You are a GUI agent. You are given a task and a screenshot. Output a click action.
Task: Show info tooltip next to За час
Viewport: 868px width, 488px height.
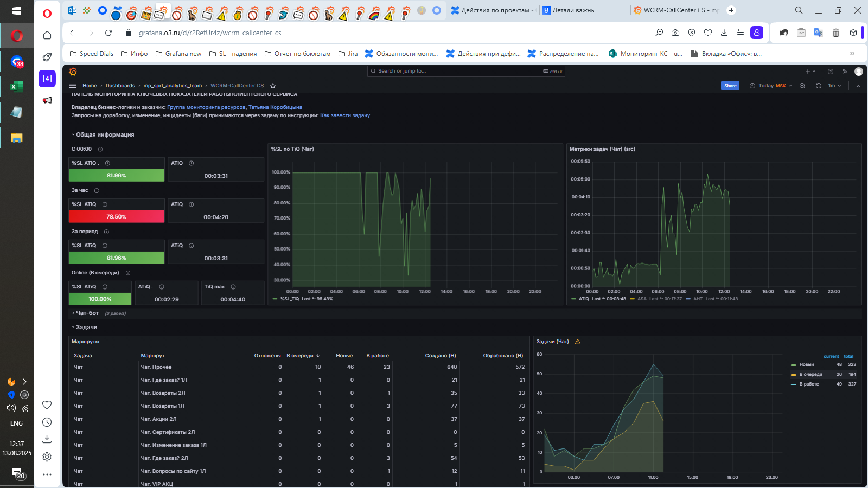(97, 190)
